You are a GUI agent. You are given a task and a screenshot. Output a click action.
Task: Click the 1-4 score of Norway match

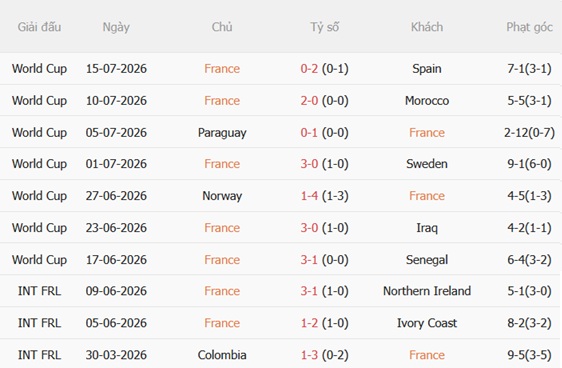[x=309, y=196]
